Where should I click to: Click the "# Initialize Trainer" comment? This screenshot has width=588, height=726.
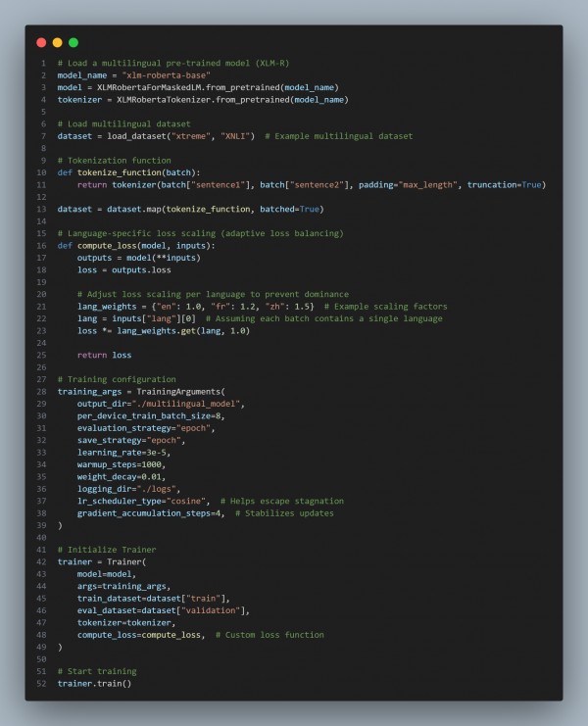click(107, 550)
